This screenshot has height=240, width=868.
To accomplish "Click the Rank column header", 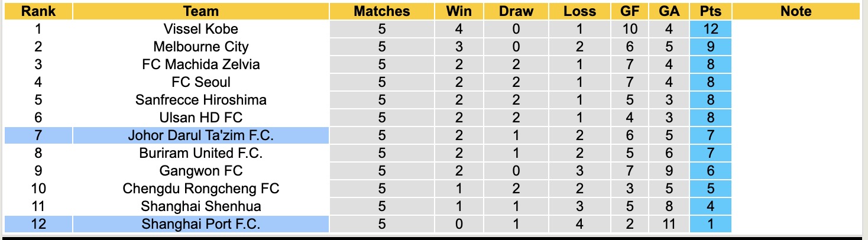I will pyautogui.click(x=38, y=11).
